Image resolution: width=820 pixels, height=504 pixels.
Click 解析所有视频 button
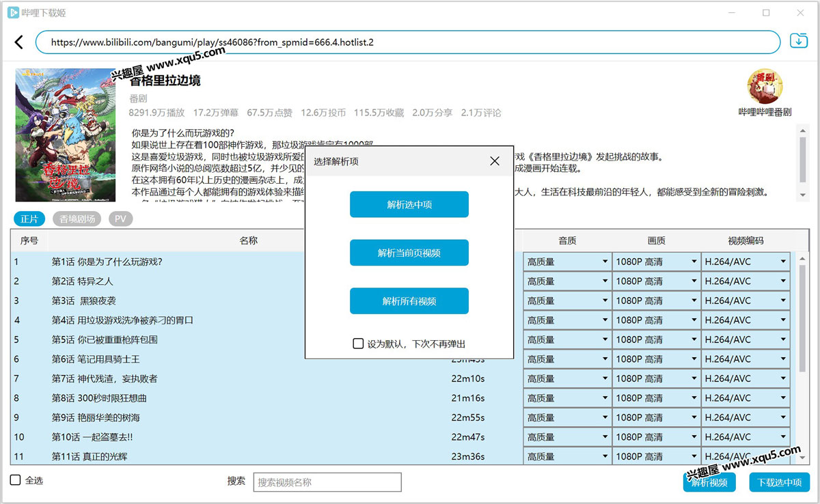click(x=409, y=301)
